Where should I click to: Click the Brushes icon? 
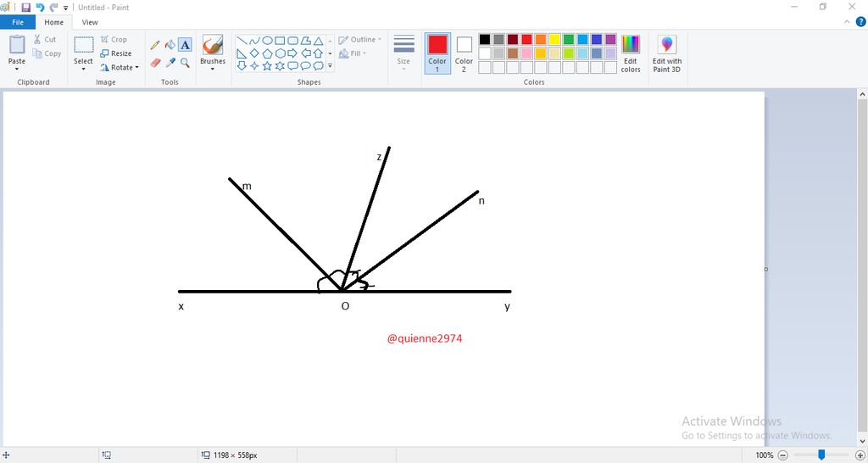(x=213, y=45)
